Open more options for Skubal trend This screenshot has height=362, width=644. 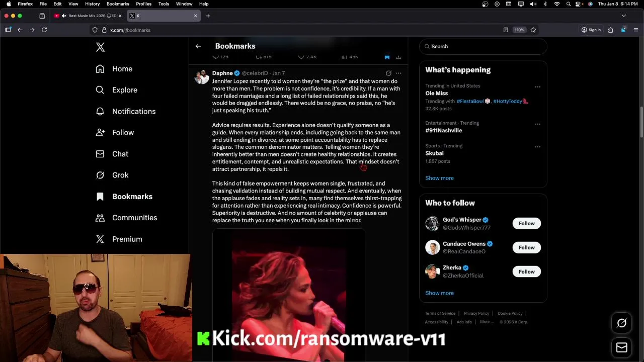[537, 147]
